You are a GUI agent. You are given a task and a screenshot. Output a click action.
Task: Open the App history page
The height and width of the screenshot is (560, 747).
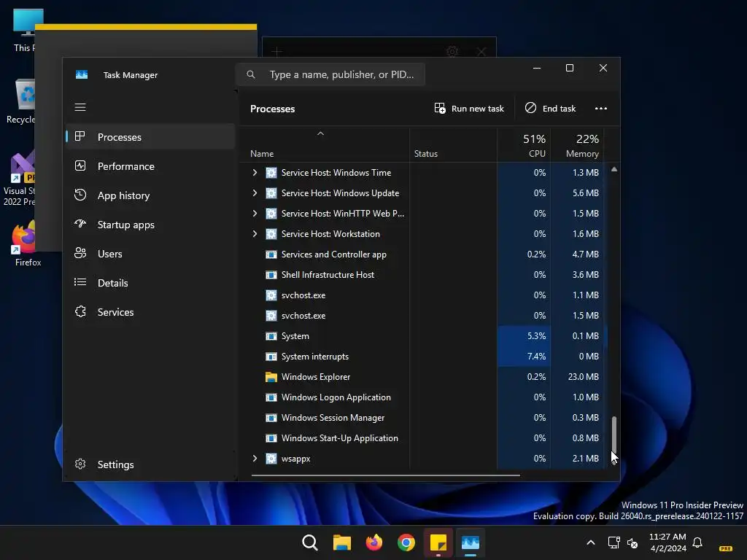[150, 195]
